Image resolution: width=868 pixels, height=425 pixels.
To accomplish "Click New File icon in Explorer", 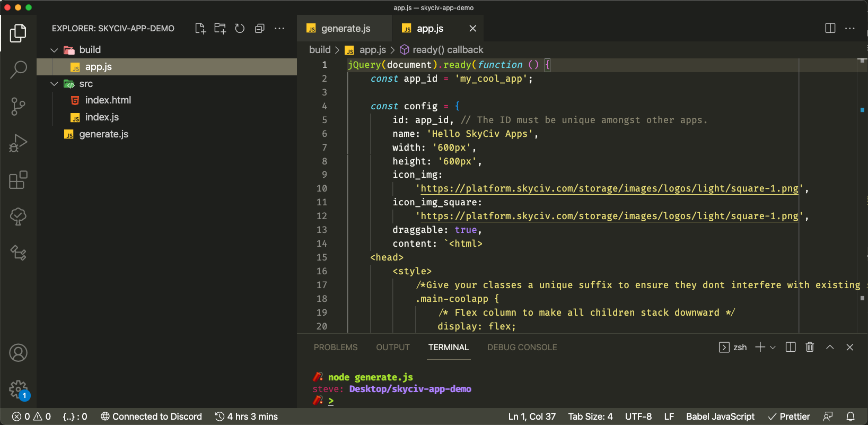I will (200, 29).
